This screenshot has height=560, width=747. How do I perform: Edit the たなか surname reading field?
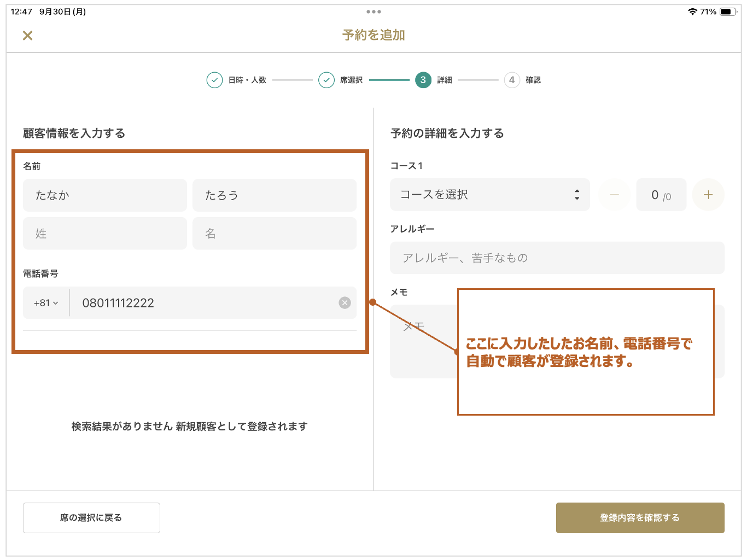[x=105, y=195]
